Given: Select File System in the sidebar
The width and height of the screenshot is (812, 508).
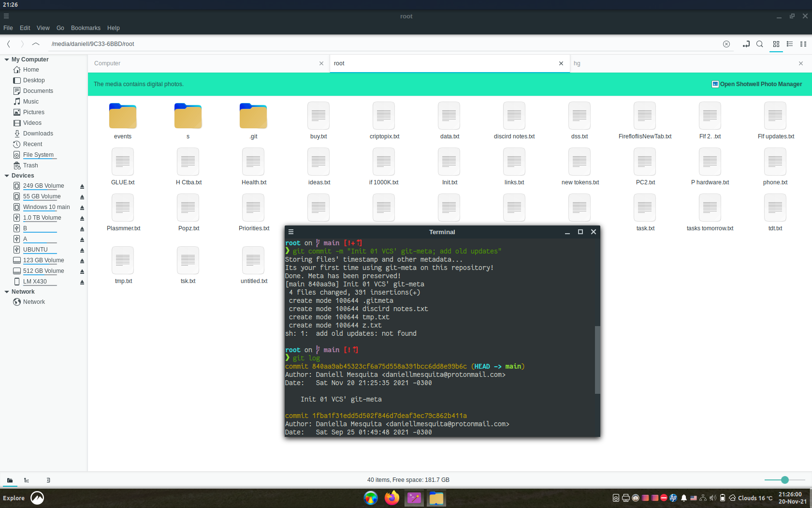Looking at the screenshot, I should 38,155.
